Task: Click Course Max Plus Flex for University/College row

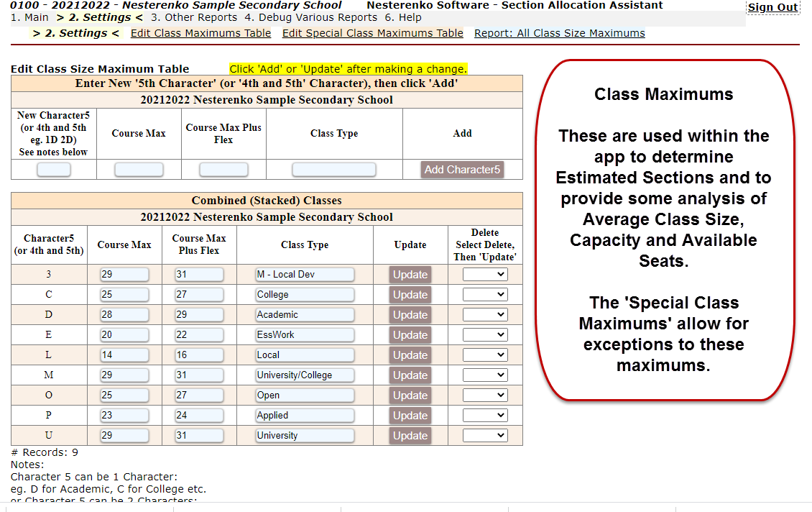Action: click(x=199, y=375)
